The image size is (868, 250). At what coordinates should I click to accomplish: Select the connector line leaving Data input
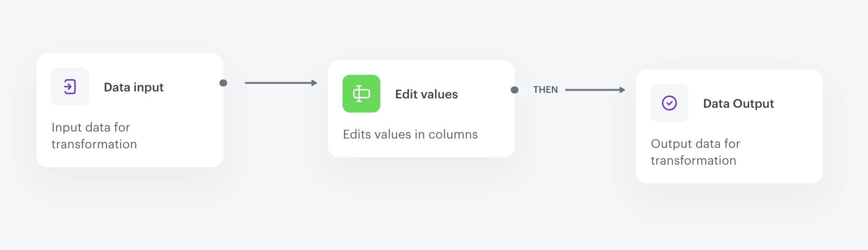coord(278,83)
